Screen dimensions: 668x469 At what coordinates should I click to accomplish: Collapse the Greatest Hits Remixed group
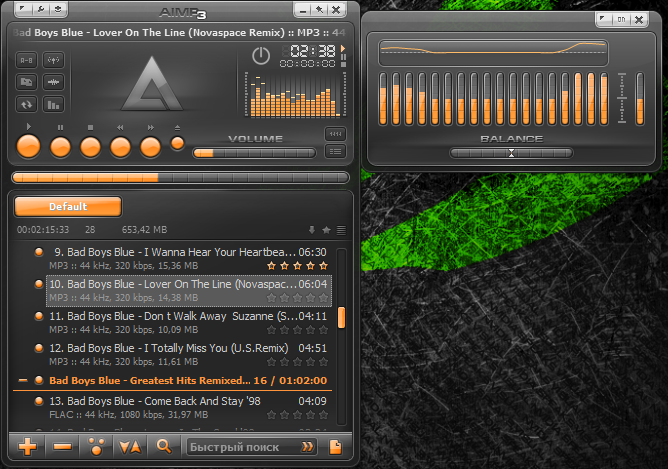click(23, 380)
